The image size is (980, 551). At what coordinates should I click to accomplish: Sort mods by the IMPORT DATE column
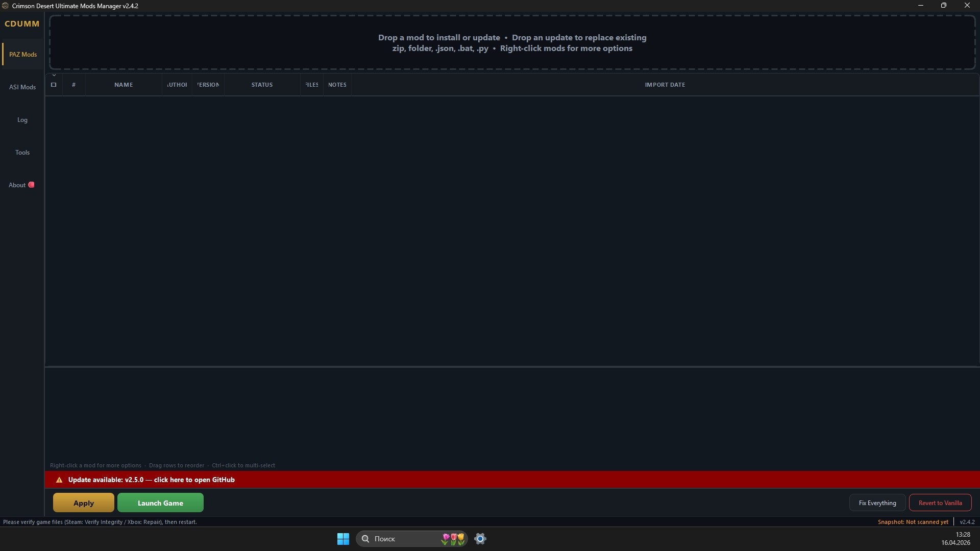click(665, 85)
